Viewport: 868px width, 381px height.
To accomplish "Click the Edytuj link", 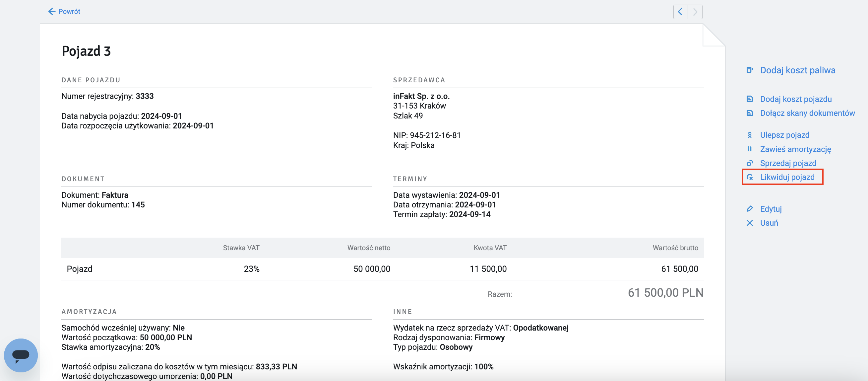I will coord(771,209).
